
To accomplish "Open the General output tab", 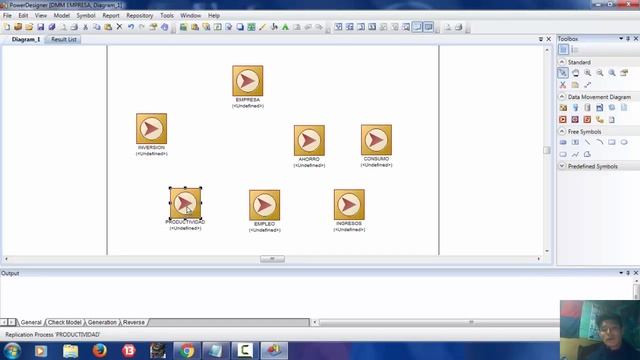I will click(x=31, y=322).
